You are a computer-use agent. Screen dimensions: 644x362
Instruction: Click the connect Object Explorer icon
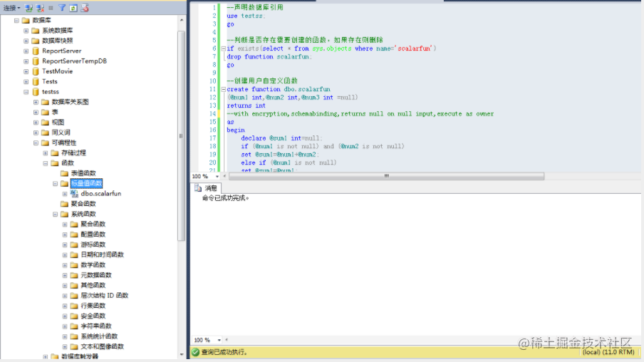(x=28, y=8)
